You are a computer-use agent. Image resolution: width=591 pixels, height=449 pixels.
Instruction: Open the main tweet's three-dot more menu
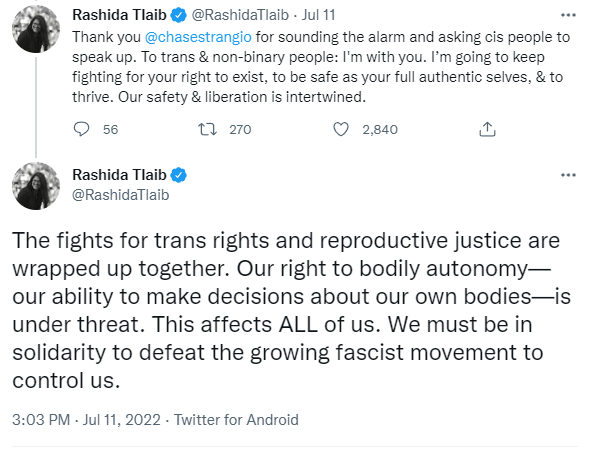tap(568, 175)
